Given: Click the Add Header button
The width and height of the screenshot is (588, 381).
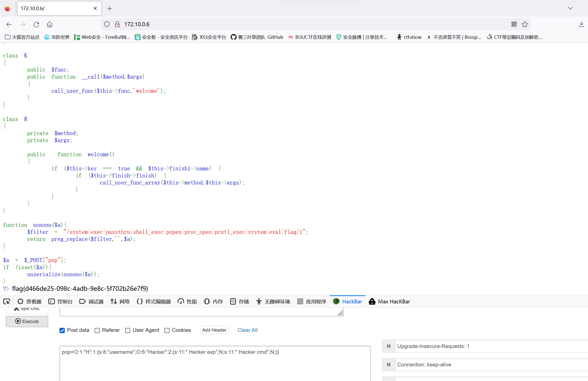Looking at the screenshot, I should pyautogui.click(x=214, y=330).
